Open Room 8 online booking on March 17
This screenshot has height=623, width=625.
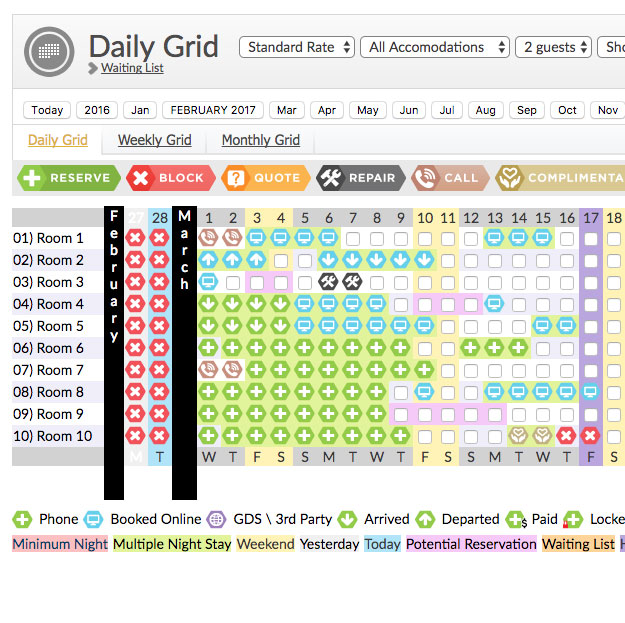pyautogui.click(x=590, y=392)
